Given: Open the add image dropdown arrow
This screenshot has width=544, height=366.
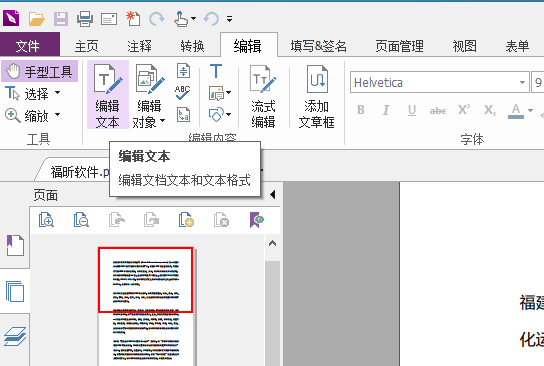Looking at the screenshot, I should 228,93.
